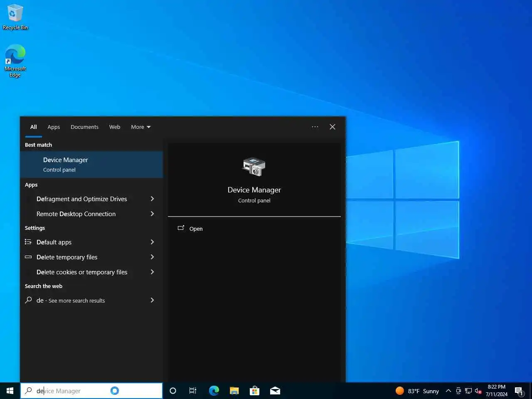Launch Edge from the taskbar
The height and width of the screenshot is (399, 532).
point(214,391)
